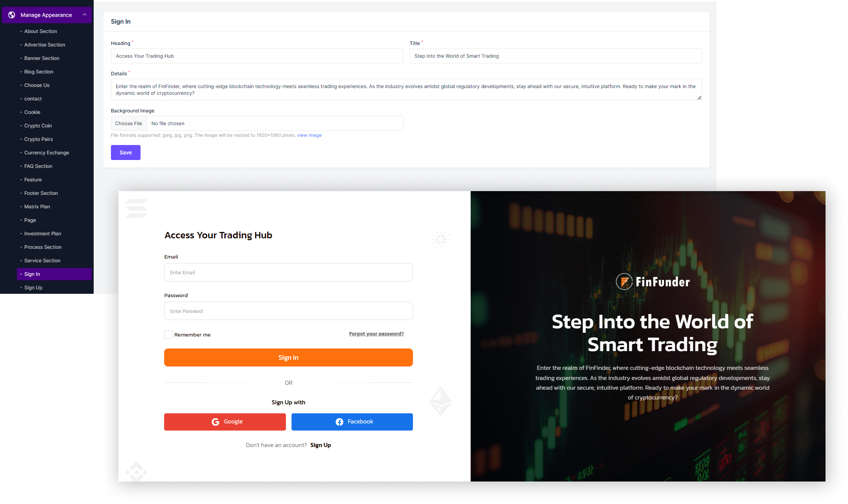
Task: Open the view image link
Action: click(309, 135)
